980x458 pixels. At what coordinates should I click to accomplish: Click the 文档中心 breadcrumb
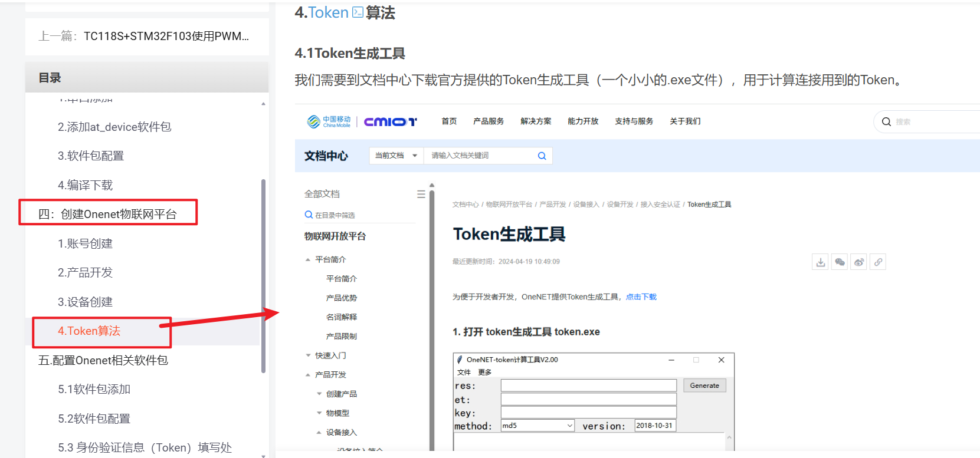tap(466, 205)
